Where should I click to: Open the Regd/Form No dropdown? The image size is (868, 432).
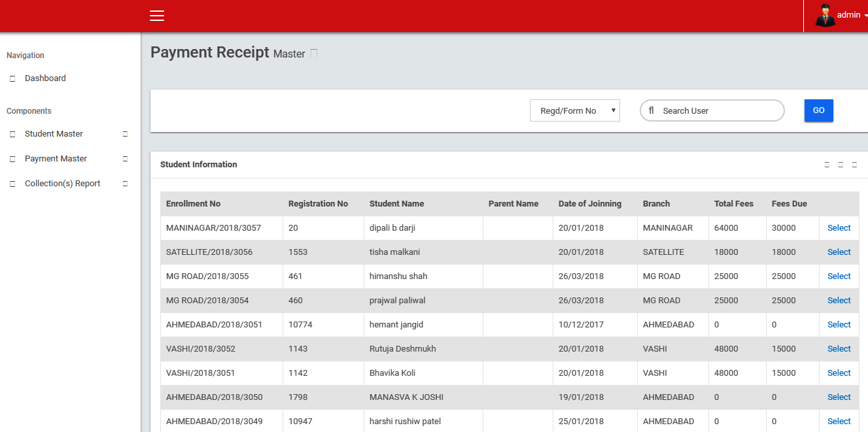coord(575,110)
